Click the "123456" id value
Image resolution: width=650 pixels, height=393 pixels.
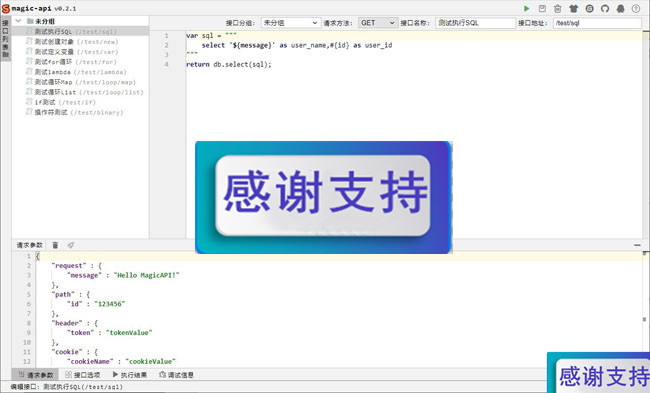coord(109,304)
